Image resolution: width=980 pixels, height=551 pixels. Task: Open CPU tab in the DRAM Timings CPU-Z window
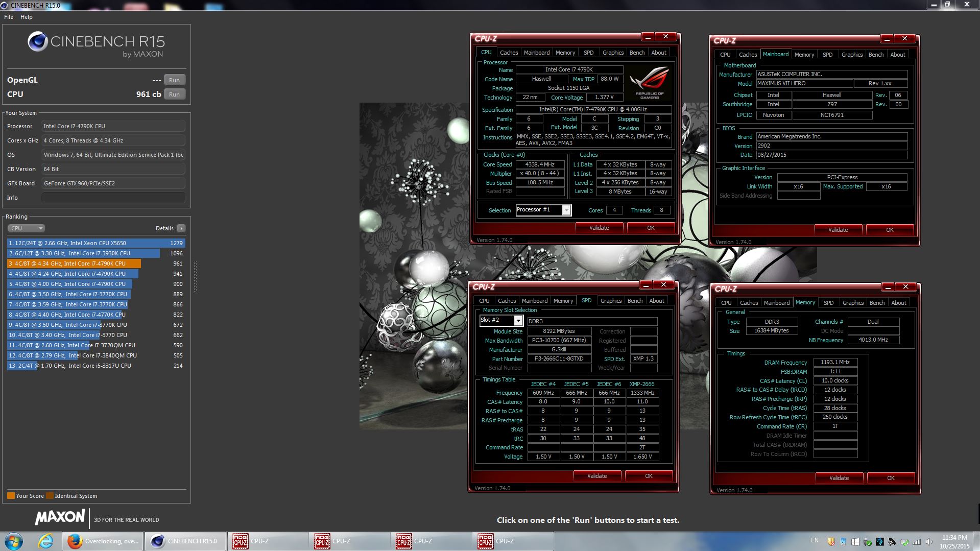726,303
